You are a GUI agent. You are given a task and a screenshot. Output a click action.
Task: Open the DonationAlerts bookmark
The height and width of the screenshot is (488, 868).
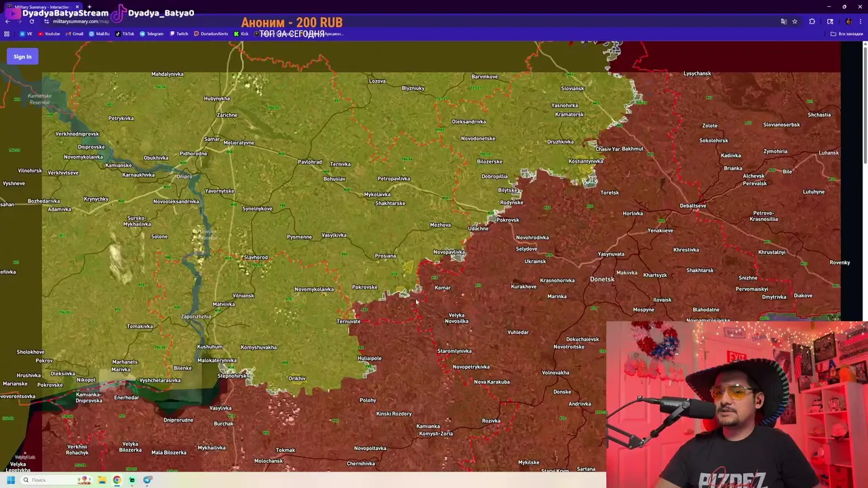(211, 34)
